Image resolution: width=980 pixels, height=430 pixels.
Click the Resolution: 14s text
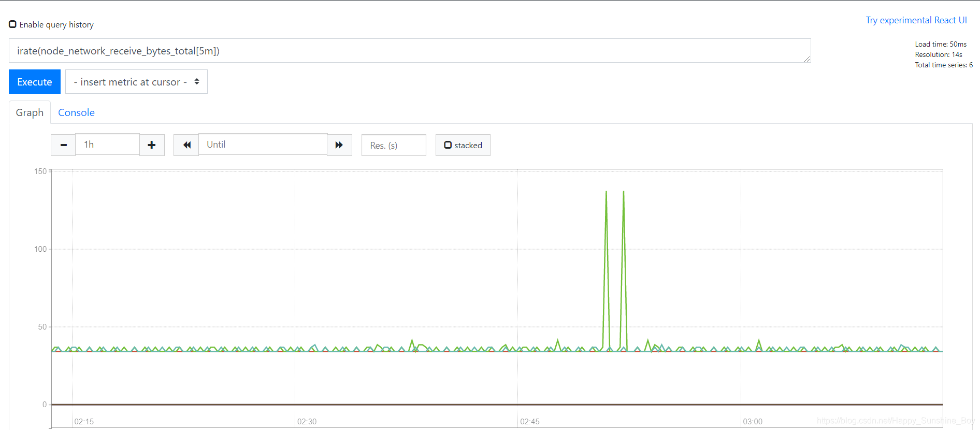939,54
